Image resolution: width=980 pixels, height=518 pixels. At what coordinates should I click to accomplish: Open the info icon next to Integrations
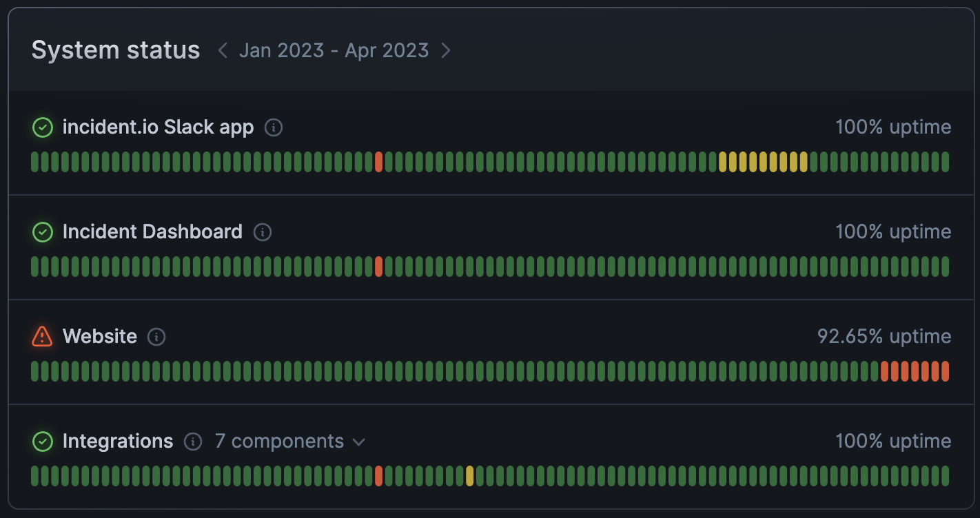(194, 442)
